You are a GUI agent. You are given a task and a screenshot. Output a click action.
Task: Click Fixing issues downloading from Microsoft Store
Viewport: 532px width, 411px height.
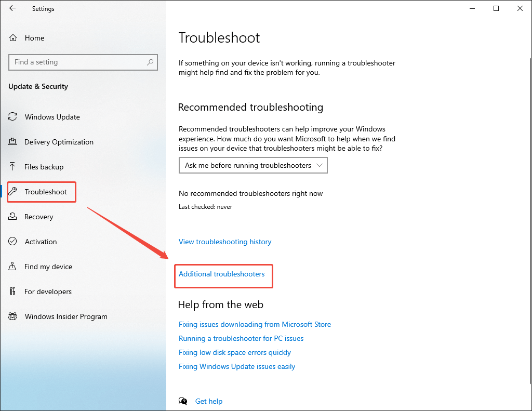255,324
